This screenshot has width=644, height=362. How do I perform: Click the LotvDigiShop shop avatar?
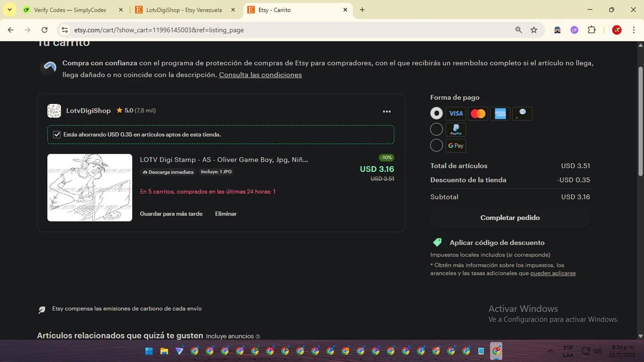pos(54,111)
